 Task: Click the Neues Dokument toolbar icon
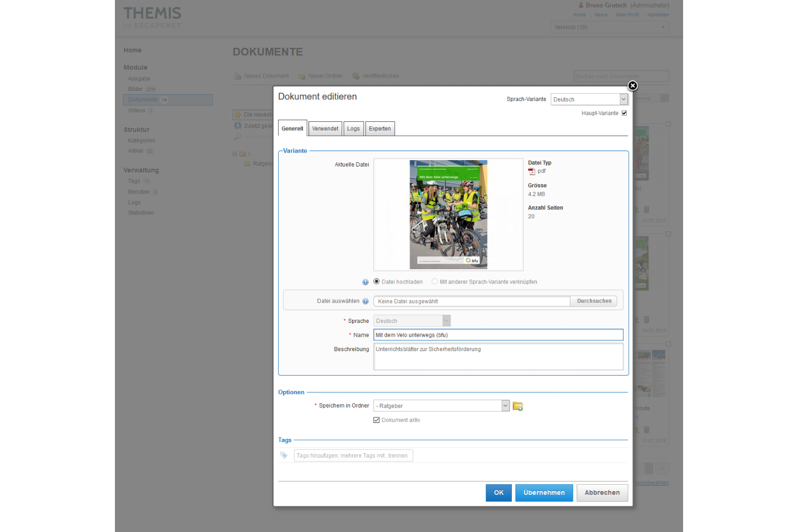click(x=238, y=76)
